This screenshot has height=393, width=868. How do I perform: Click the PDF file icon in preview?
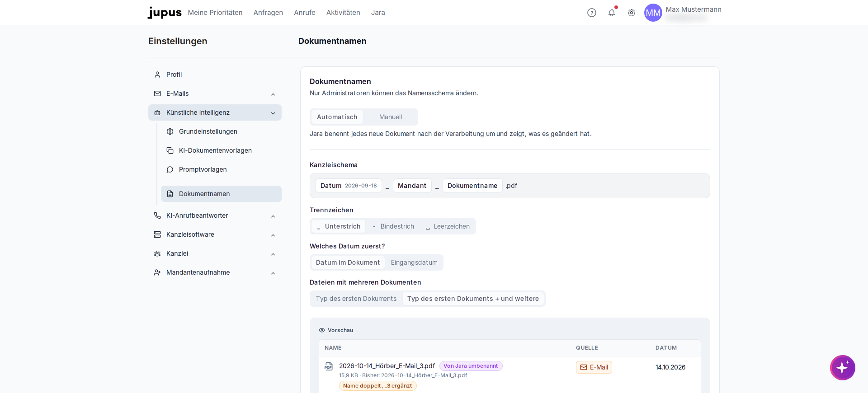329,366
